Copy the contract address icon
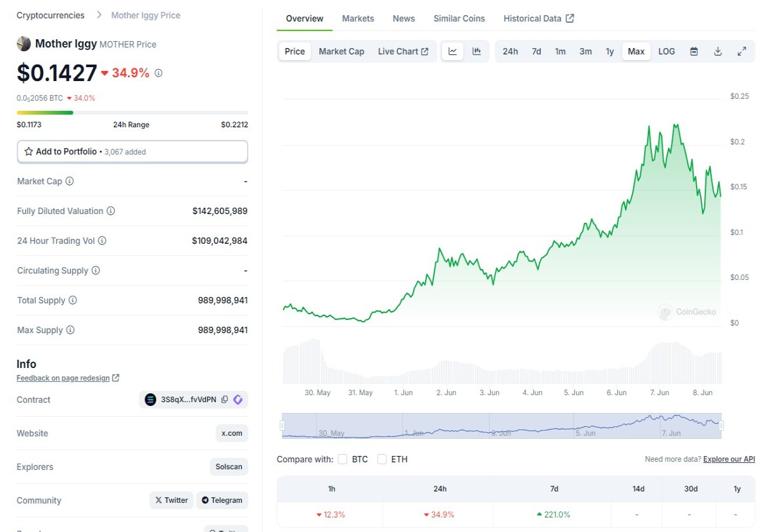The height and width of the screenshot is (532, 760). 225,400
